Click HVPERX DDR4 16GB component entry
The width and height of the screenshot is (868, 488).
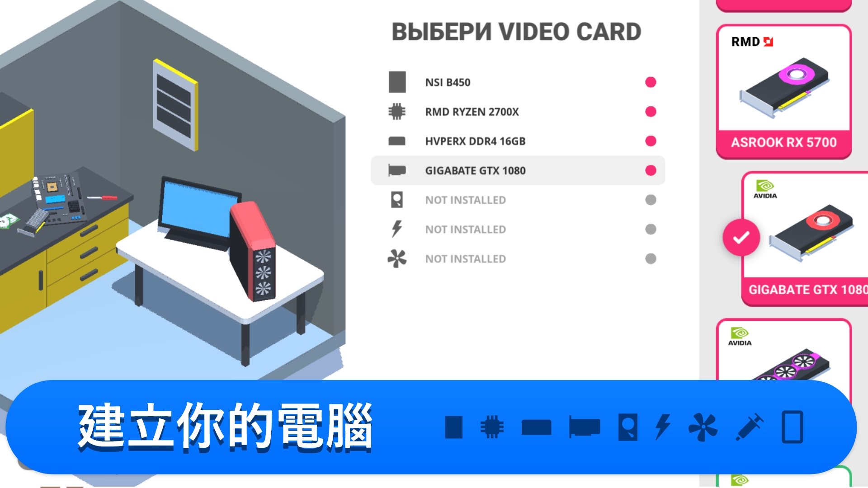click(x=518, y=141)
